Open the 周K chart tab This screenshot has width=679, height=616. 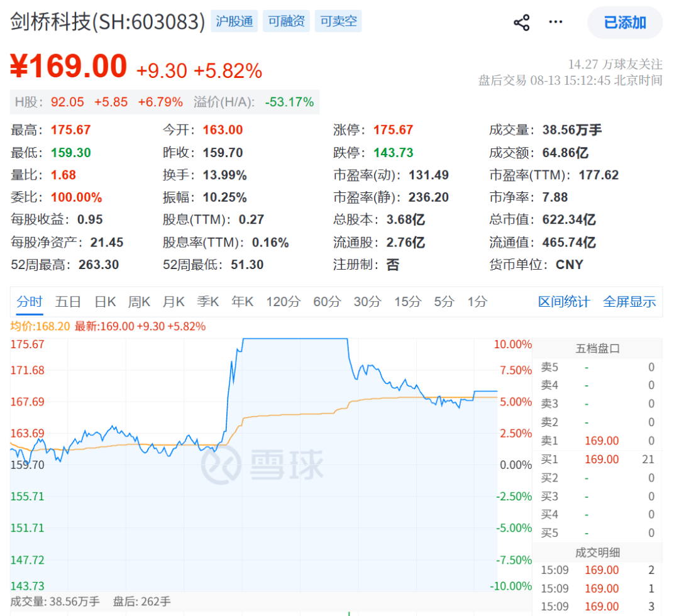[x=139, y=302]
